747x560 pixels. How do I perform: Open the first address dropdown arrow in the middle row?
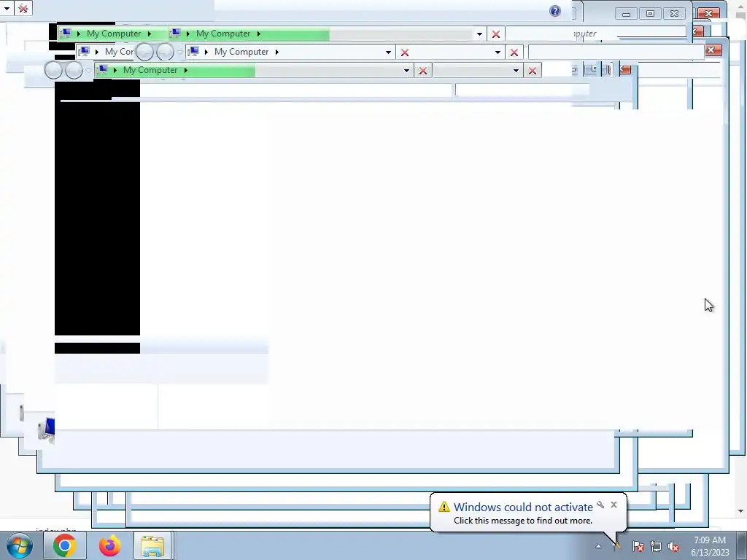(x=388, y=52)
